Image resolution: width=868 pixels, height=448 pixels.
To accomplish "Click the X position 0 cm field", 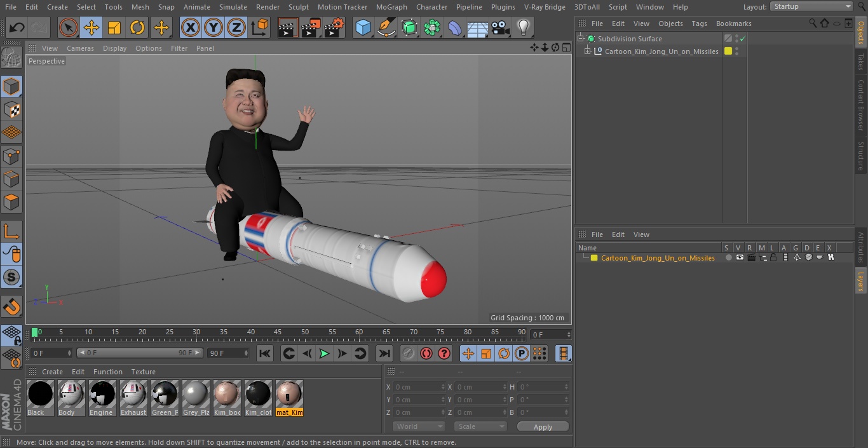I will 419,387.
